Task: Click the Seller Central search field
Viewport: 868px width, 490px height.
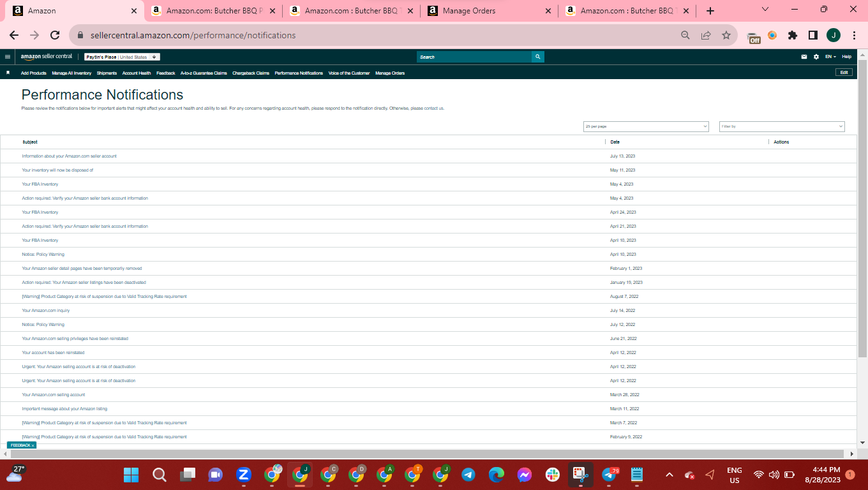Action: 474,57
